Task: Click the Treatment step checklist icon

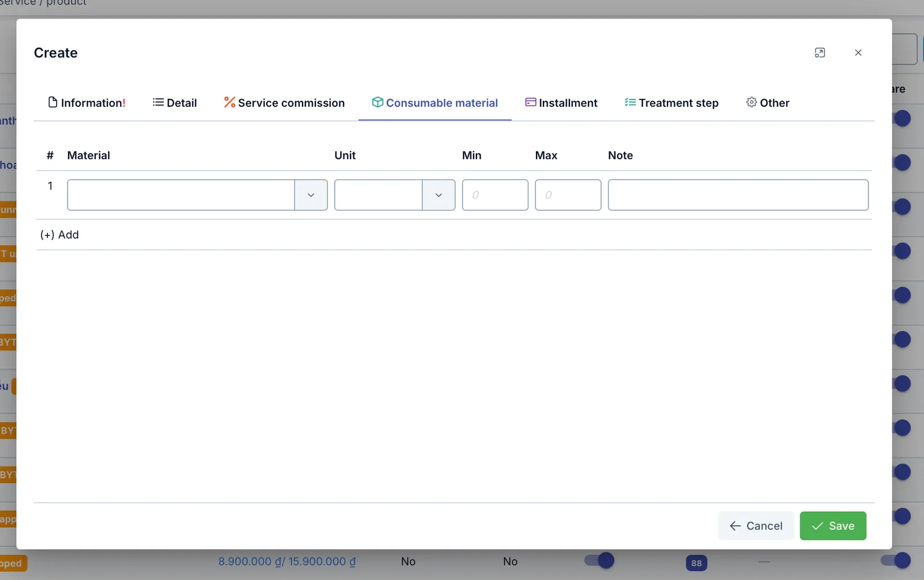Action: tap(630, 102)
